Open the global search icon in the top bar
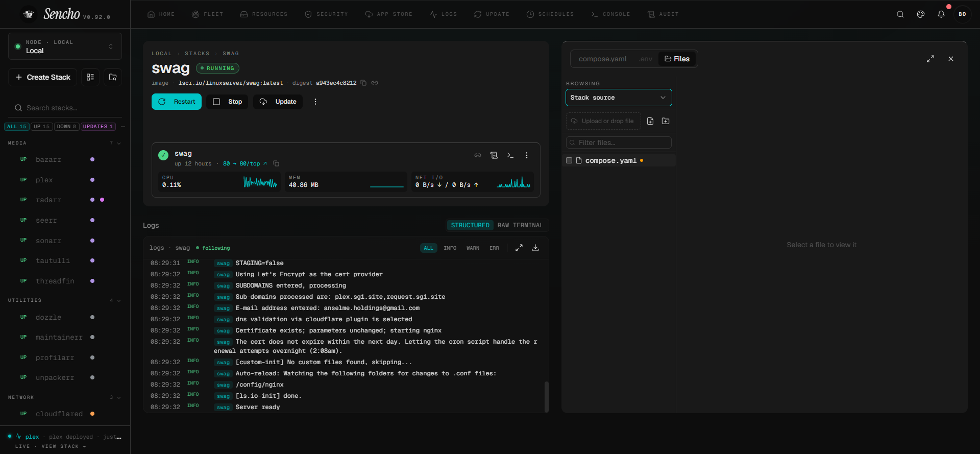The image size is (980, 454). point(900,14)
